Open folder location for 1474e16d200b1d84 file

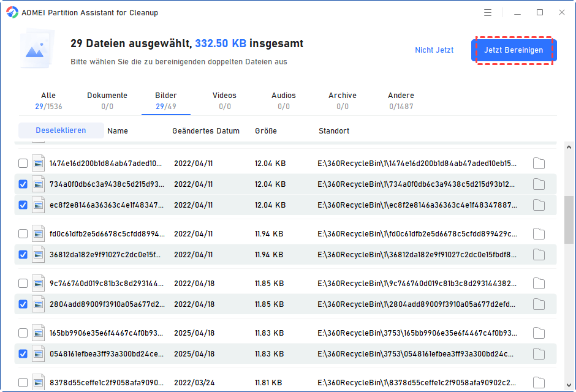pos(539,164)
